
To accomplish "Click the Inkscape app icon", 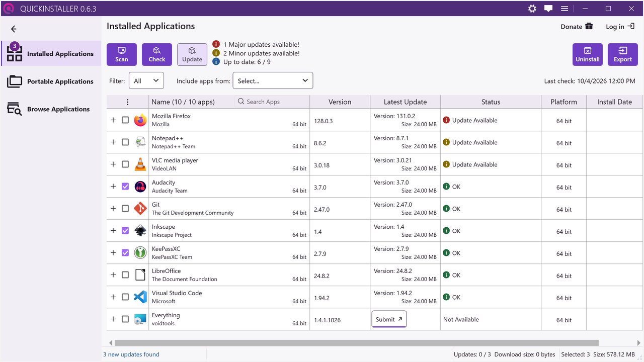I will coord(140,231).
